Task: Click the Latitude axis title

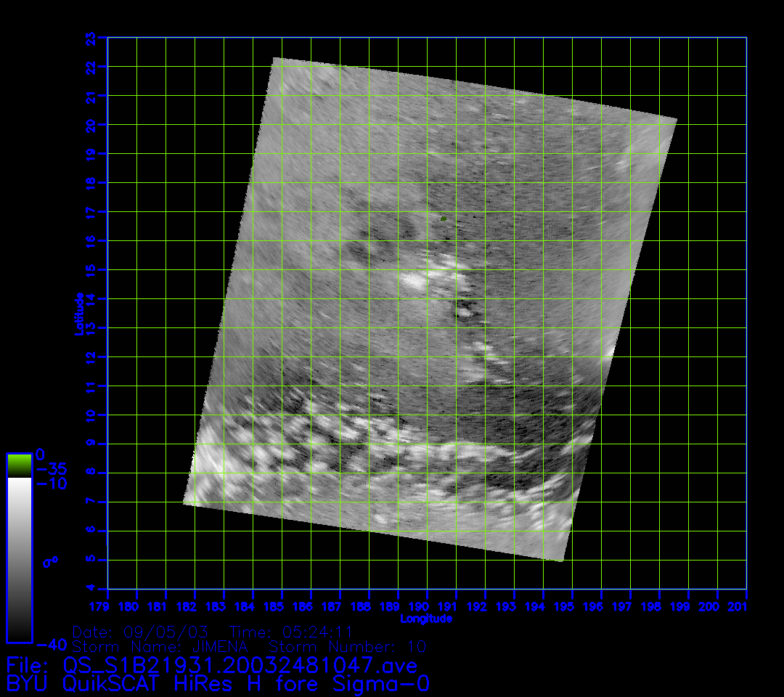Action: 80,314
